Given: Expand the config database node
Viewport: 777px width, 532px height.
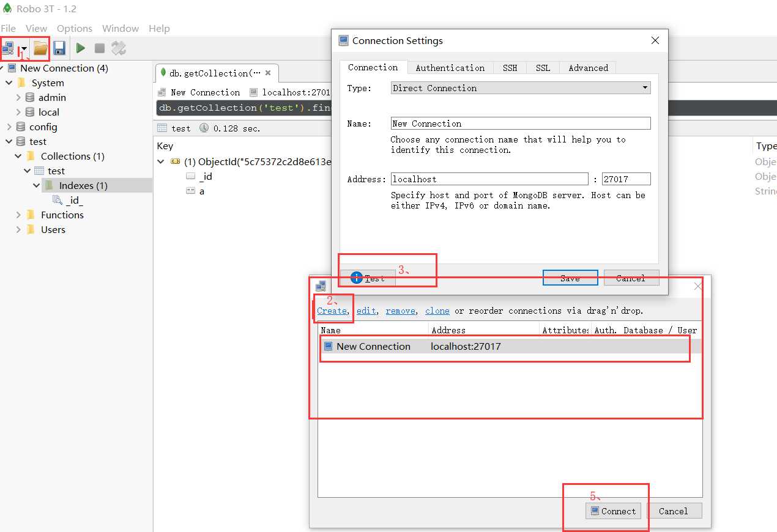Looking at the screenshot, I should point(9,127).
